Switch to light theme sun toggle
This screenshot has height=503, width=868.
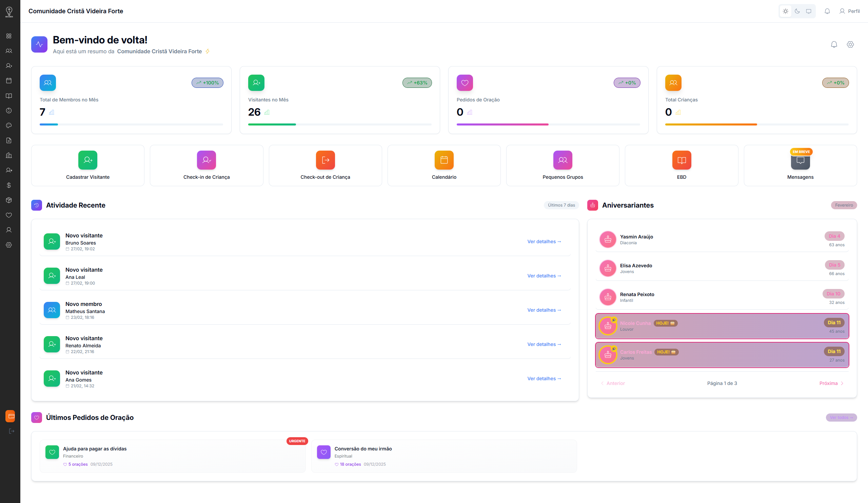(785, 12)
